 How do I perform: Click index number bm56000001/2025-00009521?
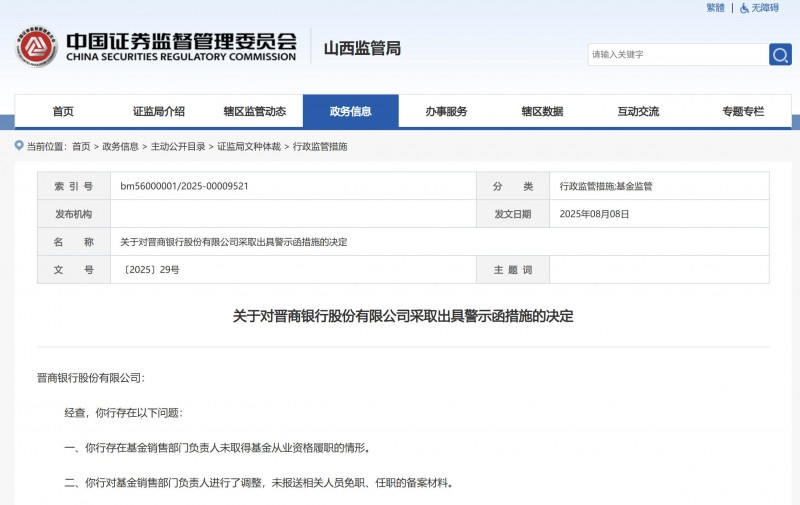pyautogui.click(x=184, y=186)
